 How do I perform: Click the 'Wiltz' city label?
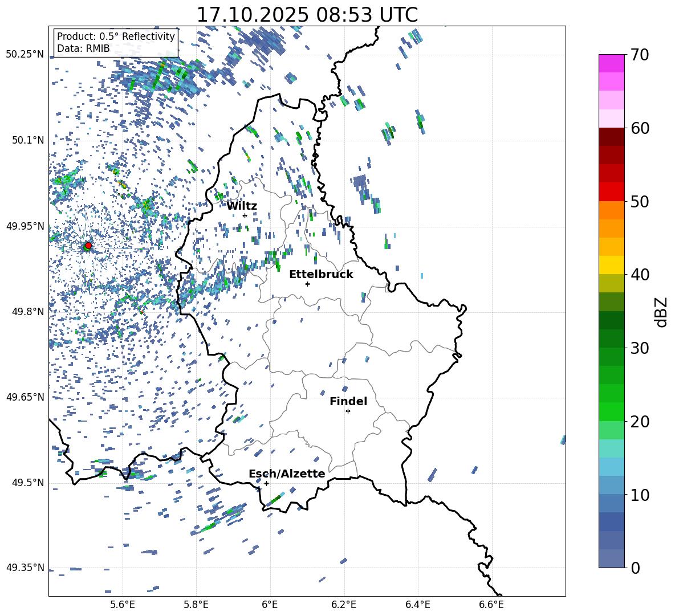pyautogui.click(x=242, y=206)
